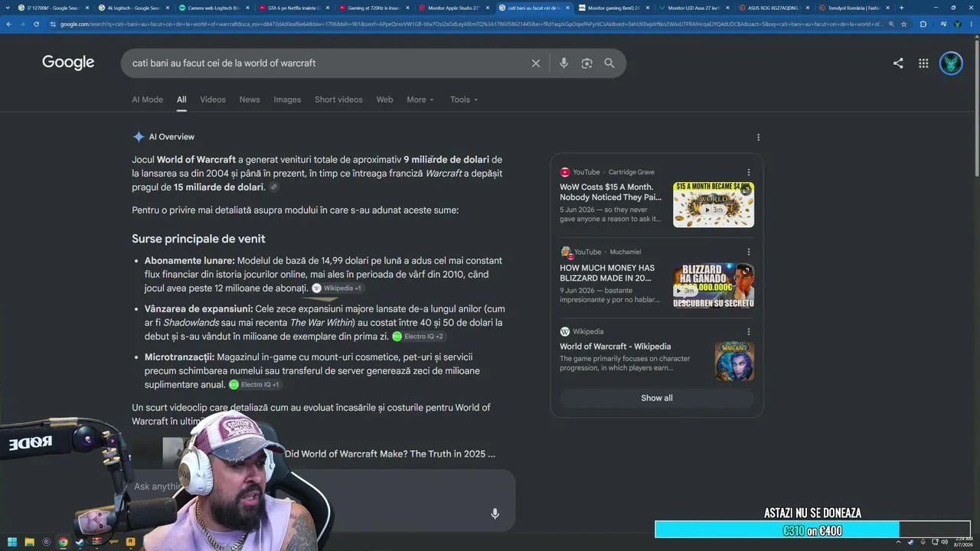Screen dimensions: 980x551
Task: Open the Wikipedia +1 source chip
Action: tap(337, 289)
